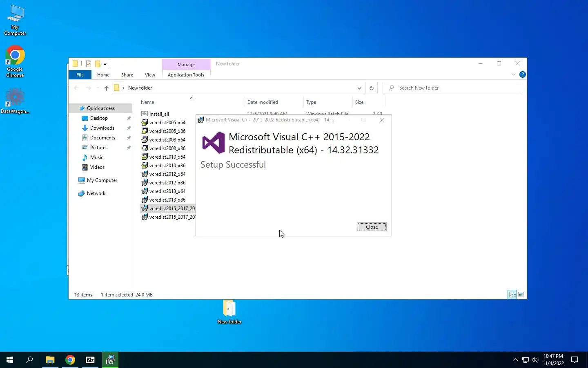
Task: Click the Explorer Back arrow
Action: click(x=76, y=88)
